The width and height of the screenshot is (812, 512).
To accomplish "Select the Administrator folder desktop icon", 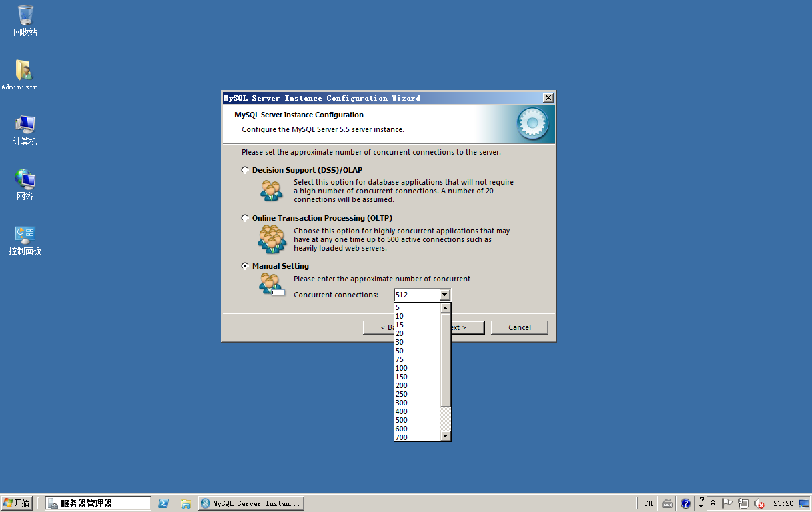I will point(25,75).
